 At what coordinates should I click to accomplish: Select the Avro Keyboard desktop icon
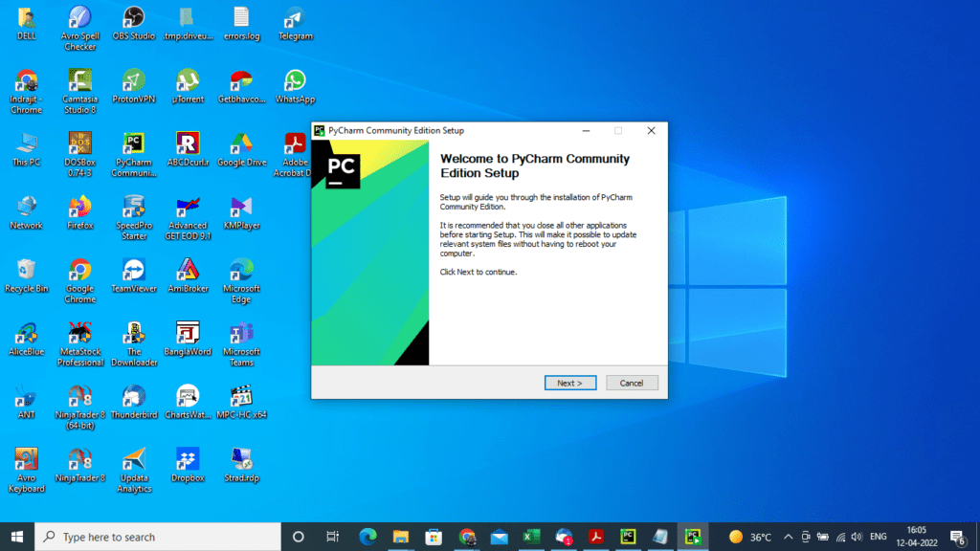pos(26,471)
